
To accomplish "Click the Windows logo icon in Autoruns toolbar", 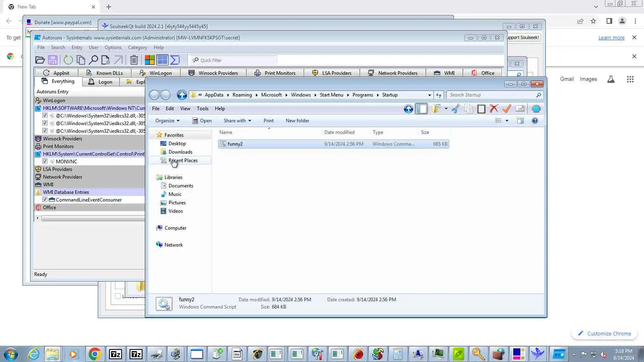I will (150, 60).
